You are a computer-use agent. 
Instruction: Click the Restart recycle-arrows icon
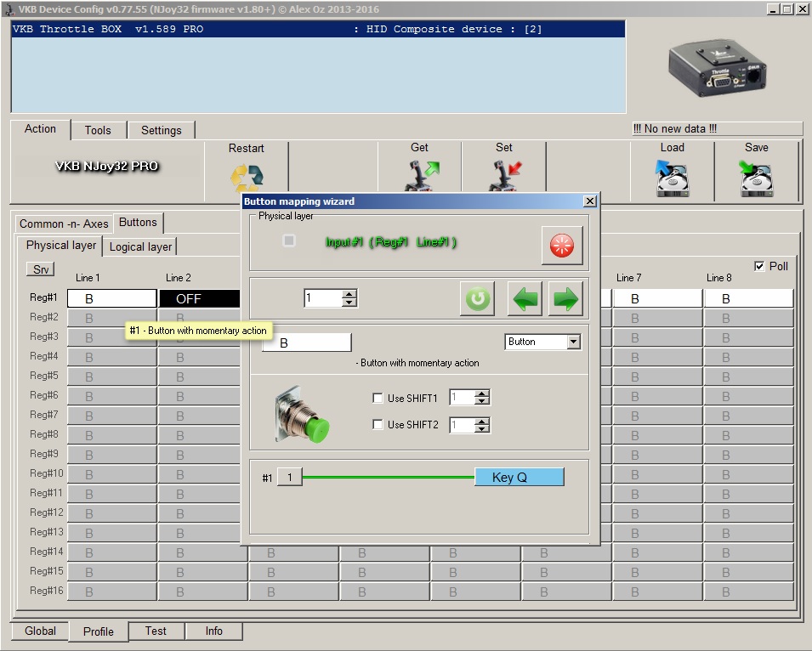pos(246,177)
